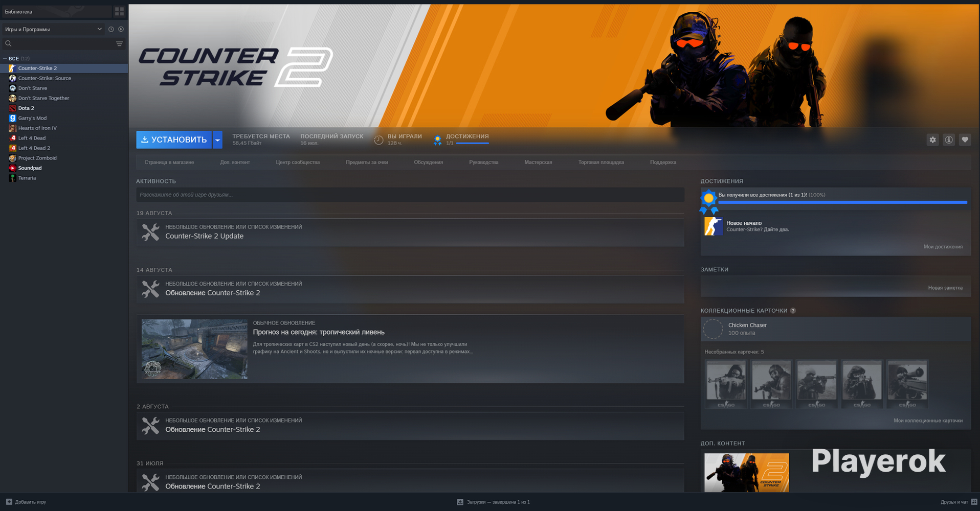Click the 'Новое начало' achievement icon
Image resolution: width=980 pixels, height=511 pixels.
[x=714, y=226]
